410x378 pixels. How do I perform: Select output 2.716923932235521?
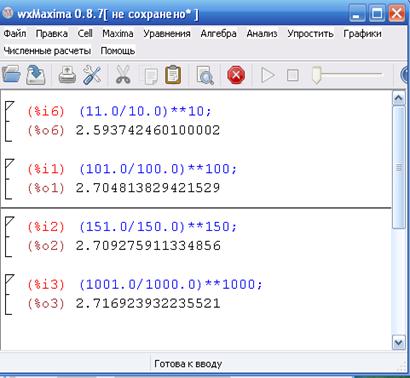point(148,303)
